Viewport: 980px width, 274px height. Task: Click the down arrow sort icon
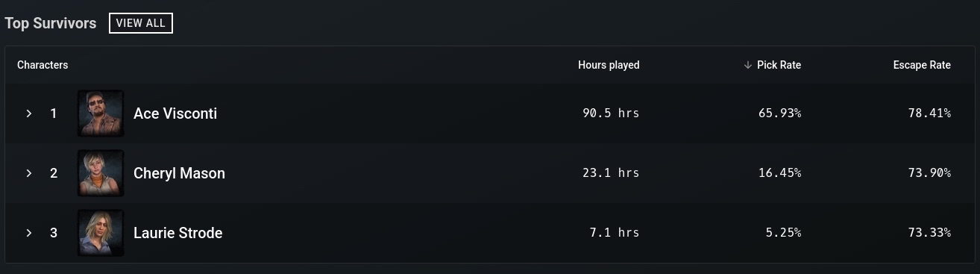747,65
